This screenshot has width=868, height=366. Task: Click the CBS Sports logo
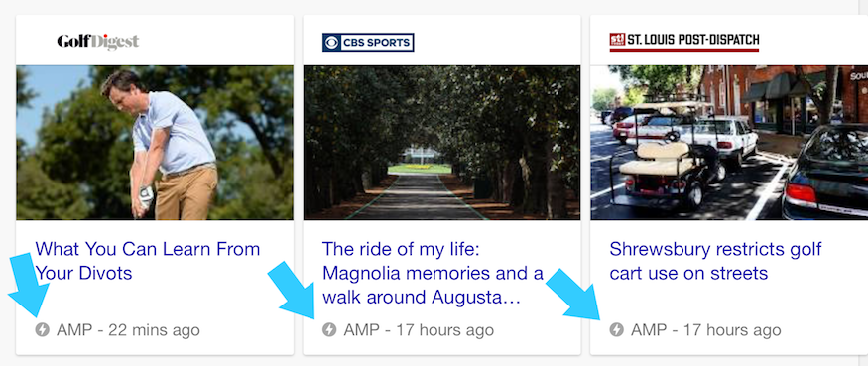pyautogui.click(x=368, y=42)
